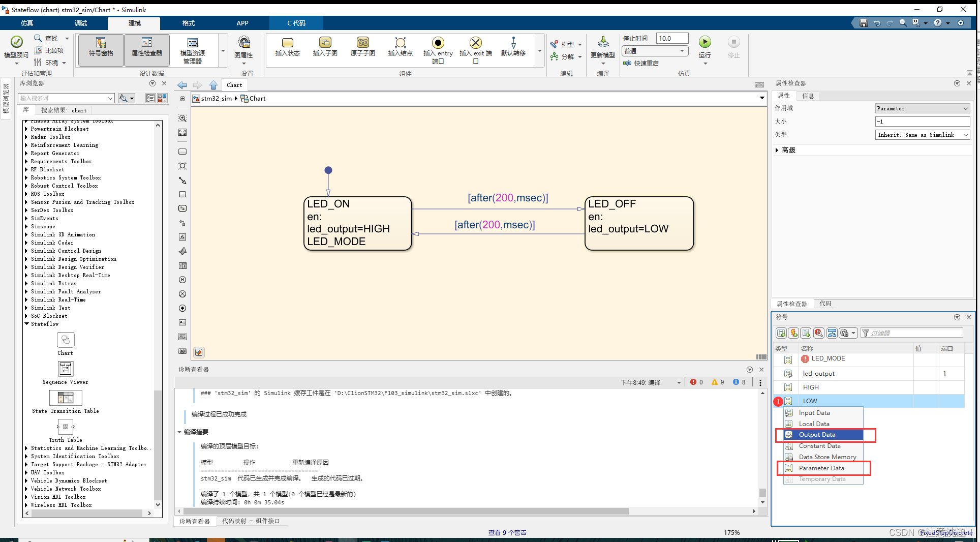The height and width of the screenshot is (542, 980).
Task: Switch to the 仿真 ribbon tab
Action: coord(27,23)
